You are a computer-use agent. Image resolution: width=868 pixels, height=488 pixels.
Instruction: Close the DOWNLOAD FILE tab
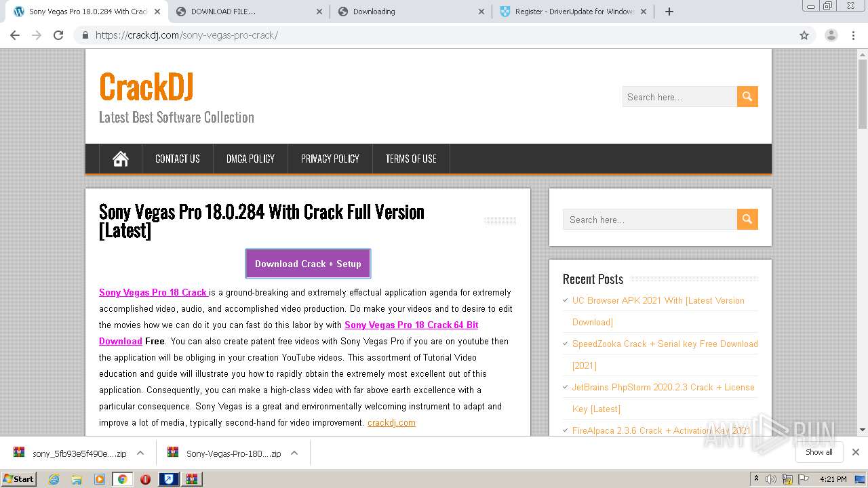coord(319,12)
